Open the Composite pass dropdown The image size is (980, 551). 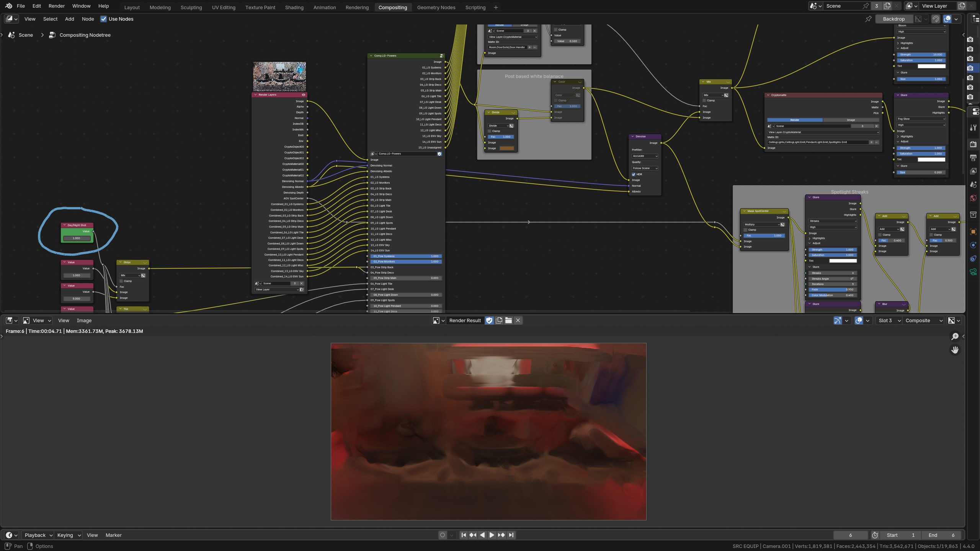point(924,321)
